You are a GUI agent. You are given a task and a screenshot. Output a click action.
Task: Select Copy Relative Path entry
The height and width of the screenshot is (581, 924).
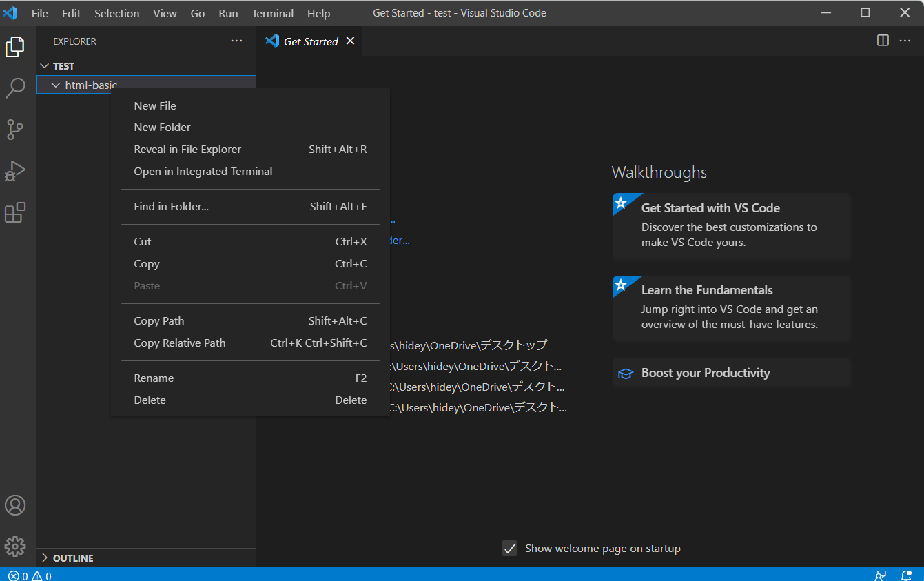click(x=250, y=343)
